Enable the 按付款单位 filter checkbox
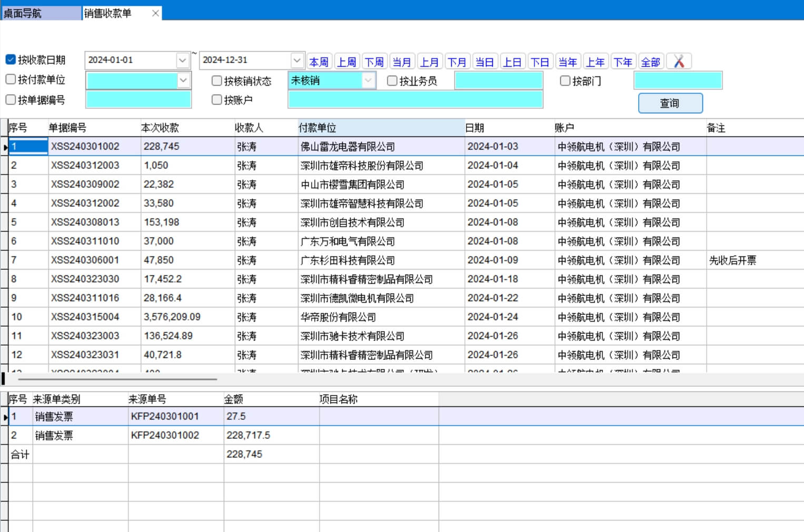This screenshot has width=804, height=532. tap(11, 79)
